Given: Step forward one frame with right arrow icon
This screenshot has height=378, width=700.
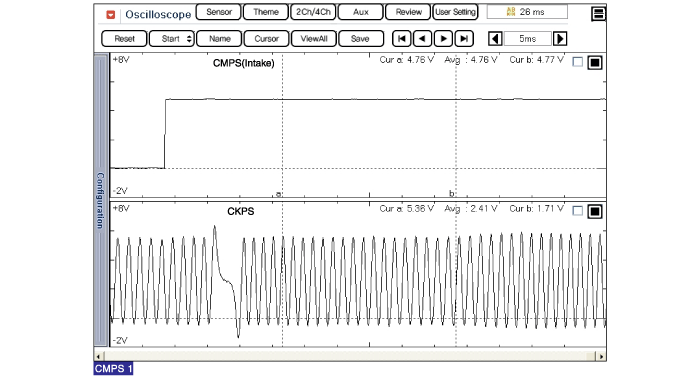Looking at the screenshot, I should [443, 39].
